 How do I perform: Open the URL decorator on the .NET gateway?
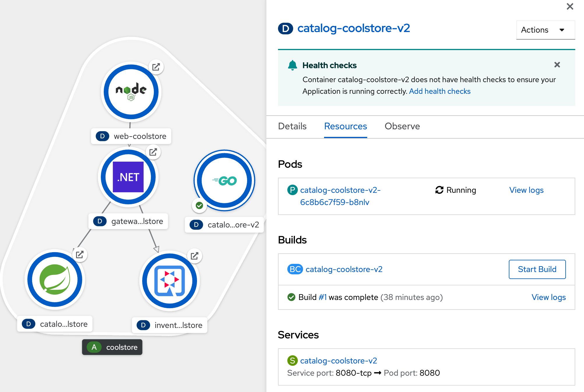[154, 152]
